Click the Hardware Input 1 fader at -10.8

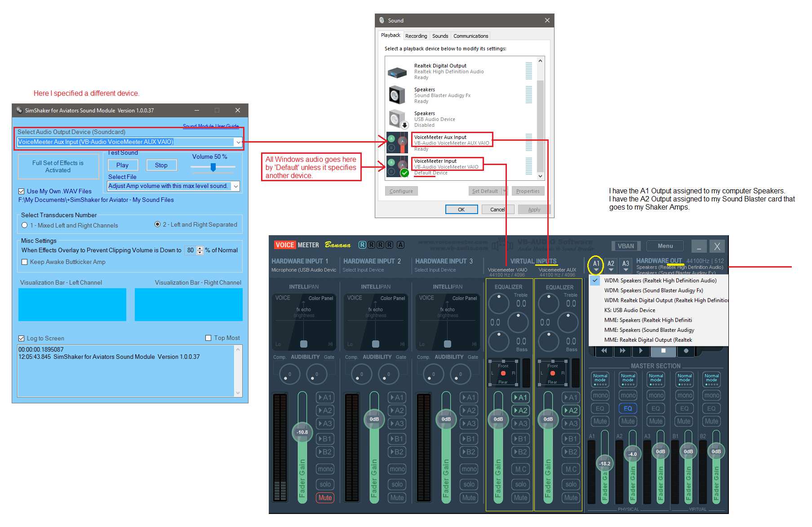(x=302, y=432)
